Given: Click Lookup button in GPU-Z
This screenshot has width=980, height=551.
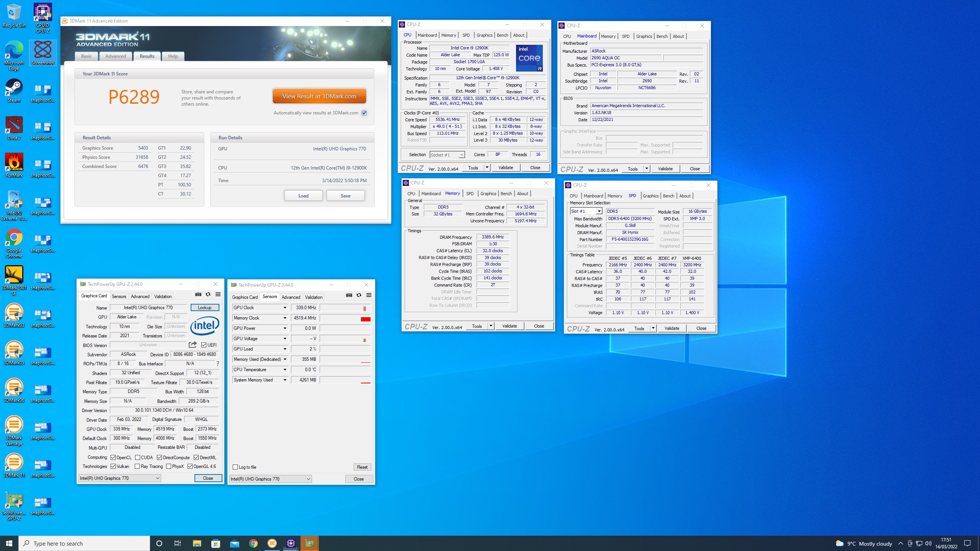Looking at the screenshot, I should click(x=204, y=308).
